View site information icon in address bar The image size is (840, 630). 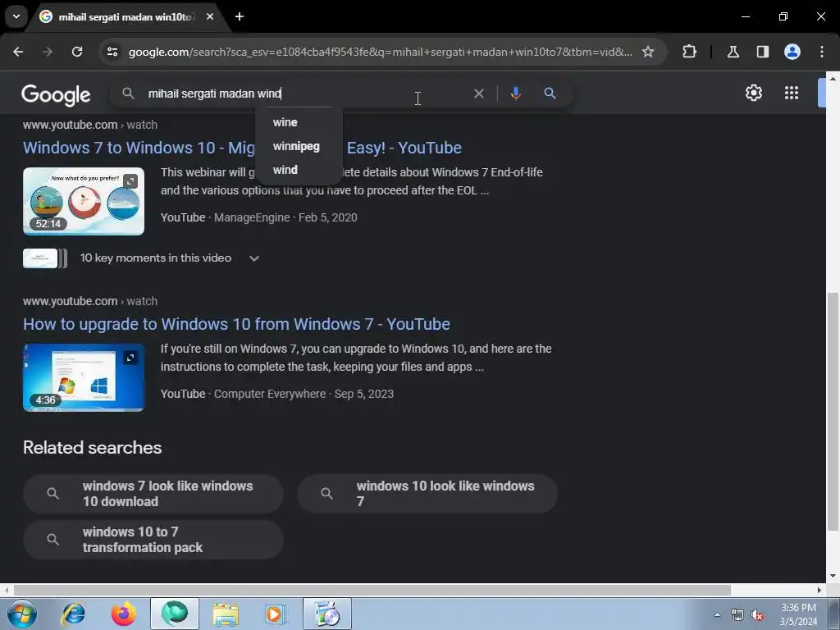tap(112, 52)
